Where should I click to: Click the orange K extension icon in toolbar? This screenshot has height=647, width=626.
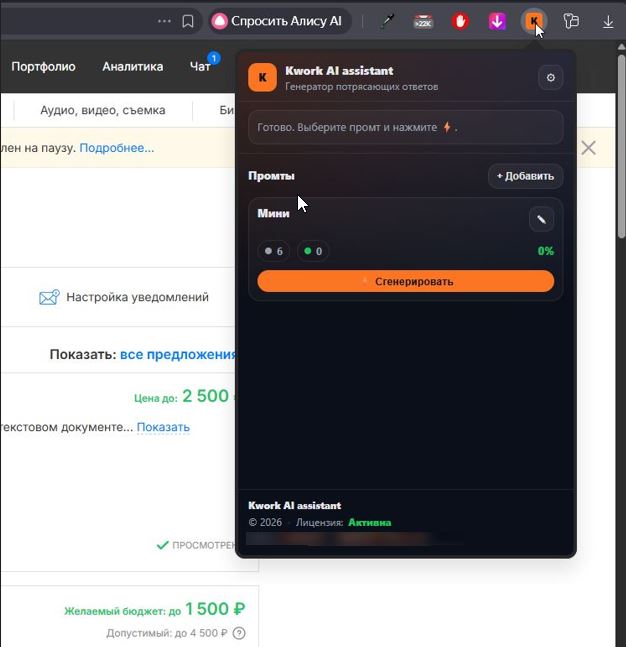coord(534,21)
